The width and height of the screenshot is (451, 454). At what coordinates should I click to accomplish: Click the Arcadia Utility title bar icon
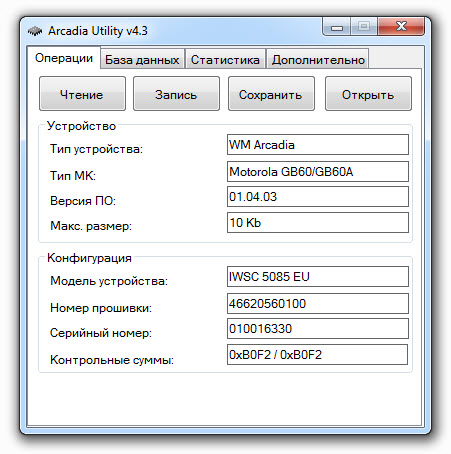[x=35, y=31]
